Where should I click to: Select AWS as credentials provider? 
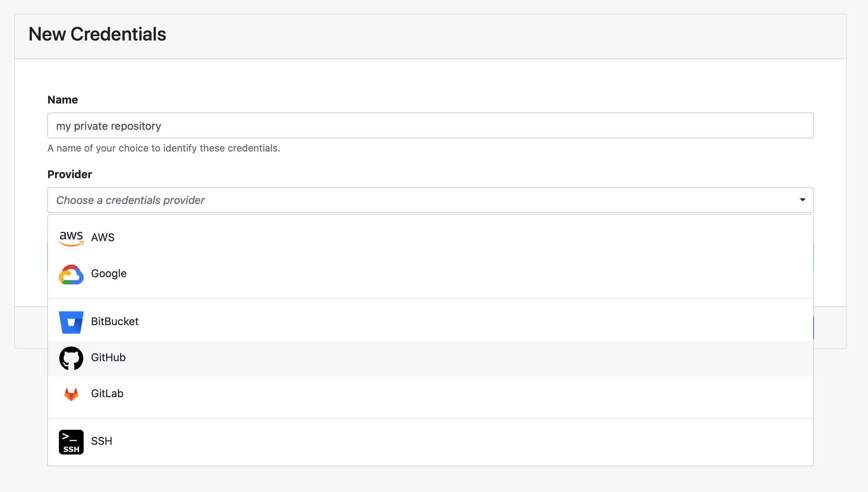coord(103,237)
